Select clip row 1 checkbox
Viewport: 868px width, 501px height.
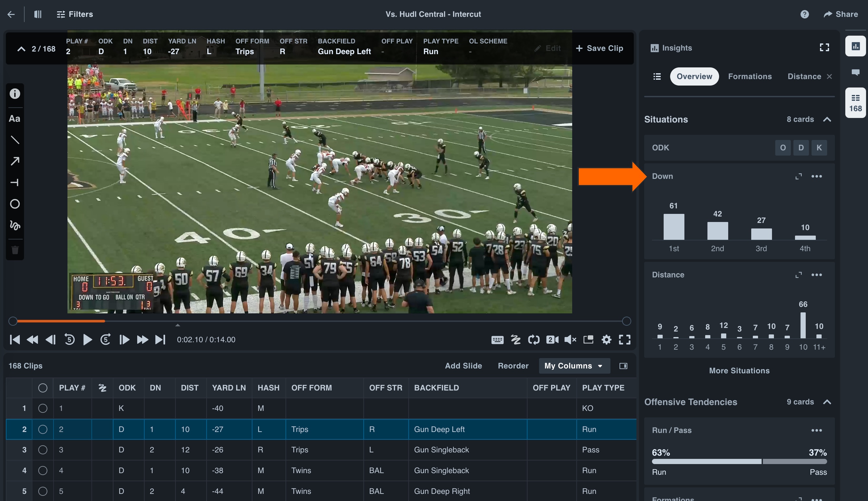43,408
